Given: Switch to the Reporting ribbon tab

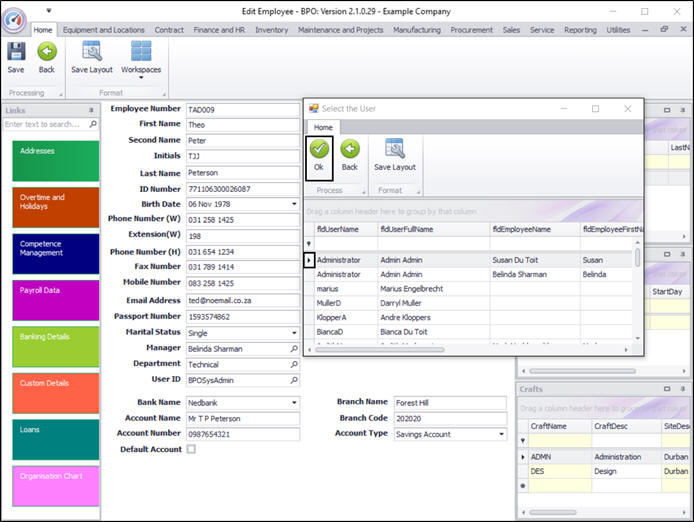Looking at the screenshot, I should click(x=580, y=30).
